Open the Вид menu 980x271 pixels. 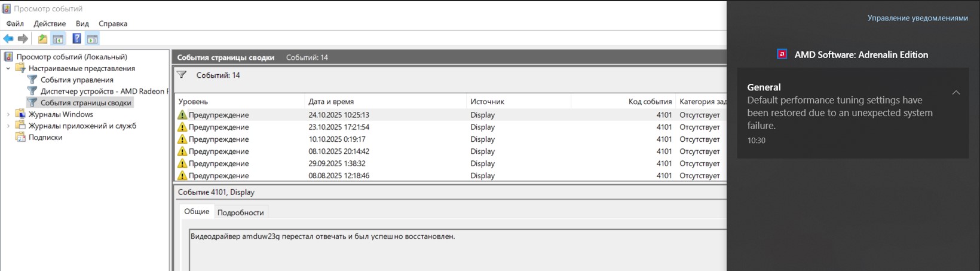point(82,24)
